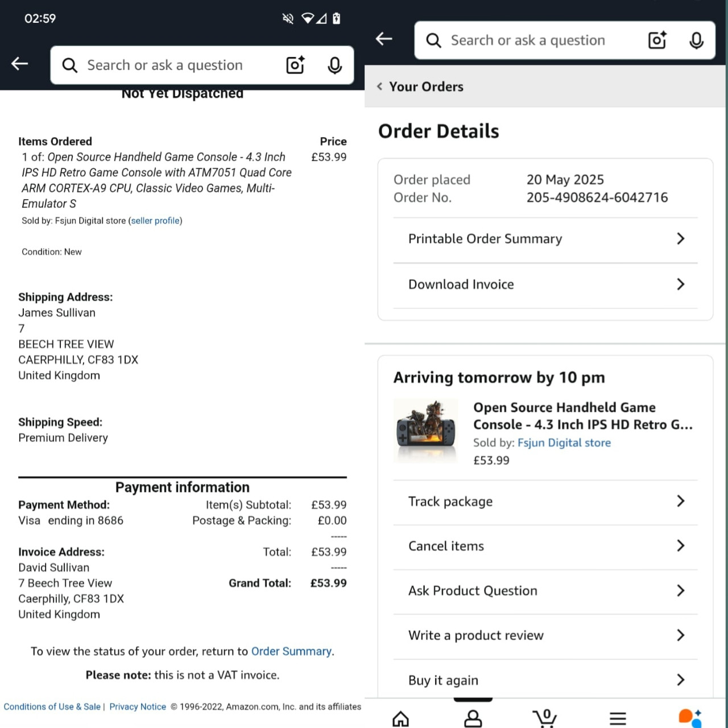Tap the Fsjun Digital store seller link
The image size is (728, 728).
564,442
